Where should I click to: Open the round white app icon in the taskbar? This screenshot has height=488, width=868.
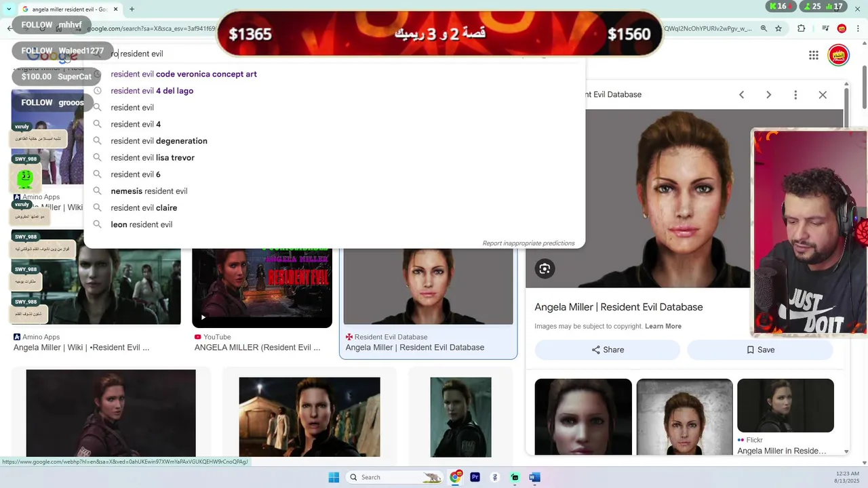coord(495,477)
